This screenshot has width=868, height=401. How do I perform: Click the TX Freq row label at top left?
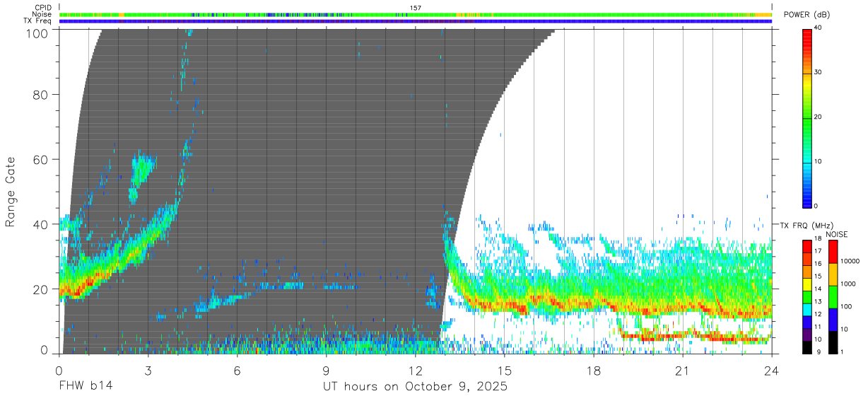point(37,21)
